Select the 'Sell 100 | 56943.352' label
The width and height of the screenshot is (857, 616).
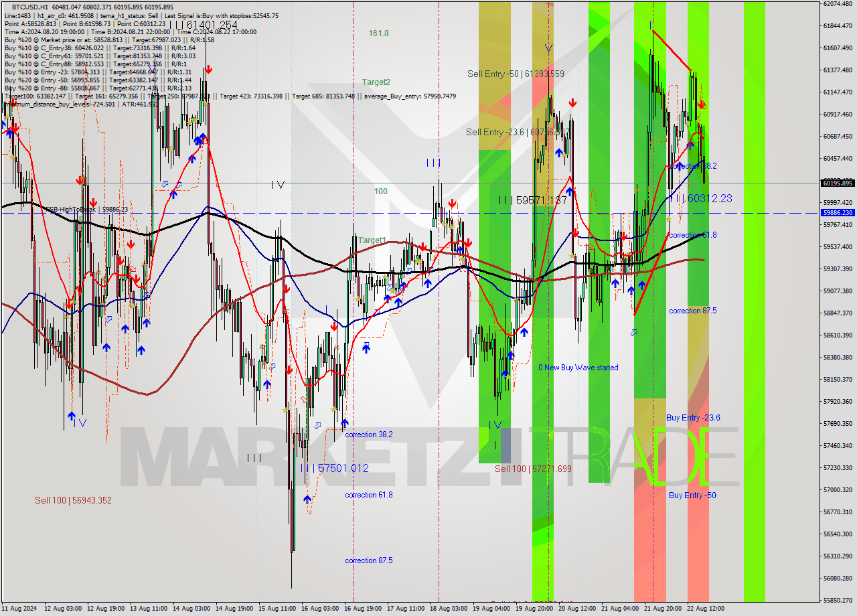point(73,500)
